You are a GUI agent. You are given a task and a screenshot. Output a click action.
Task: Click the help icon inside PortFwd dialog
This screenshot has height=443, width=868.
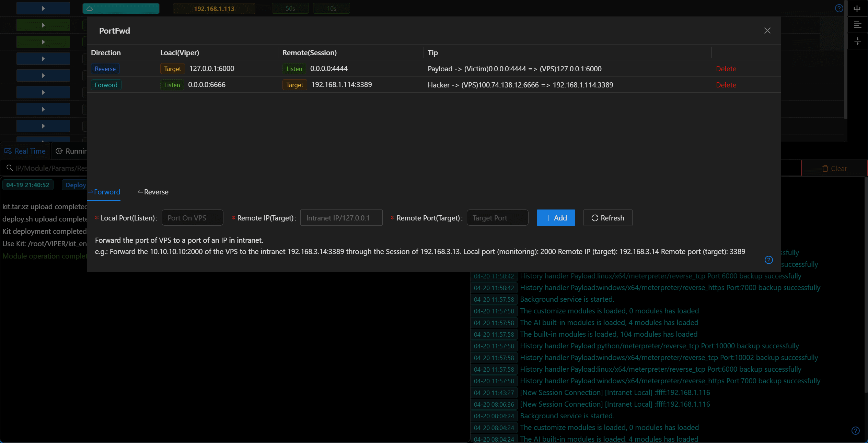768,260
